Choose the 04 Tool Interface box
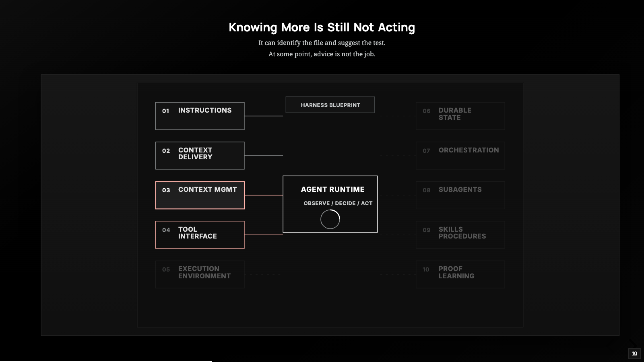644x362 pixels. pyautogui.click(x=200, y=235)
